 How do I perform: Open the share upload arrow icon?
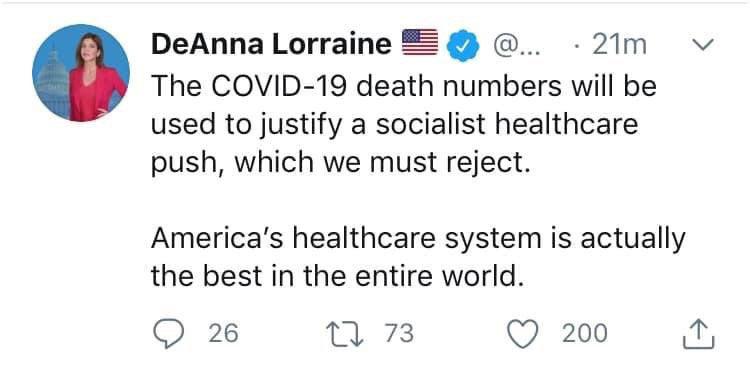(x=699, y=334)
